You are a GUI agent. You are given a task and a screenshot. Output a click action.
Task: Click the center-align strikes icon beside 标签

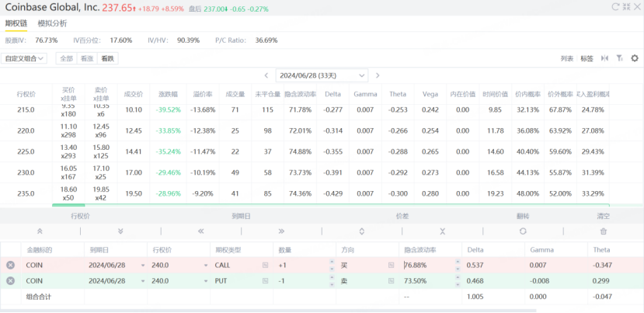pyautogui.click(x=604, y=58)
